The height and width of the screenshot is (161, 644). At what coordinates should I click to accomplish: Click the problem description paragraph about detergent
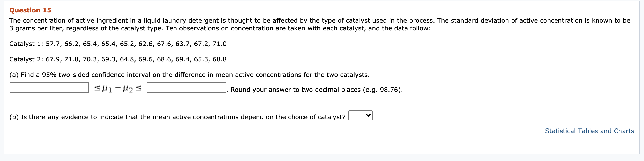coord(320,25)
